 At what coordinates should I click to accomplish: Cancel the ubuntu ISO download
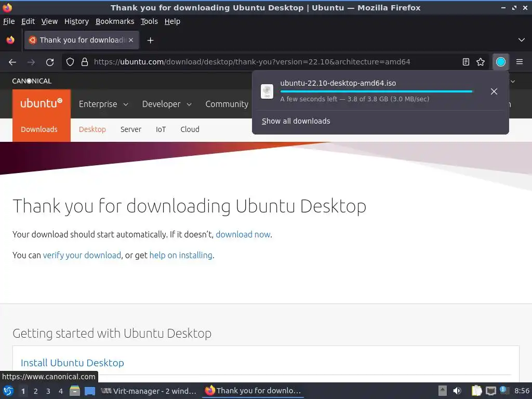(494, 91)
